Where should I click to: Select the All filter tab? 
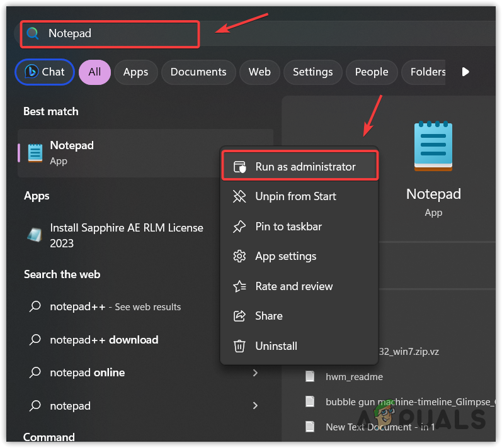point(94,72)
